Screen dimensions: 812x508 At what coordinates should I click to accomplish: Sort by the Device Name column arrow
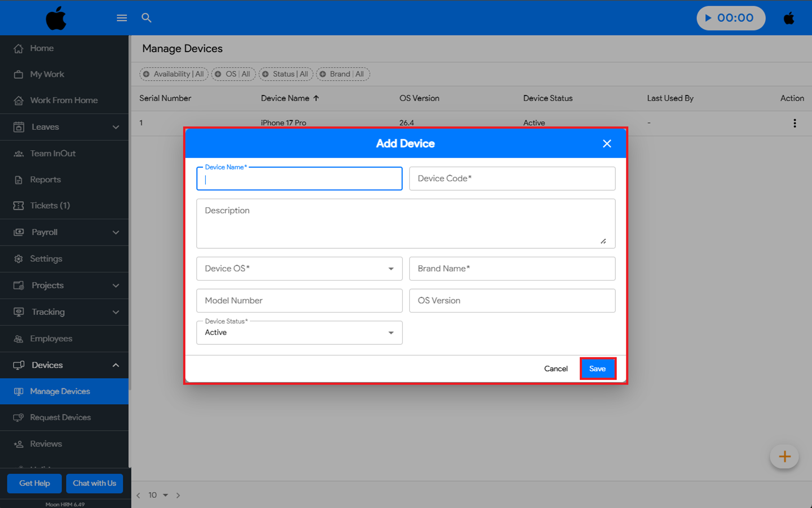316,98
